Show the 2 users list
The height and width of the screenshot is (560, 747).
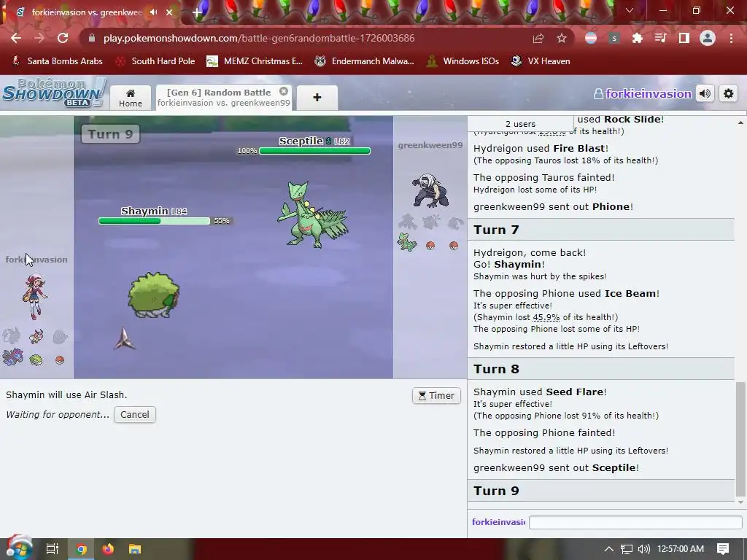coord(520,124)
